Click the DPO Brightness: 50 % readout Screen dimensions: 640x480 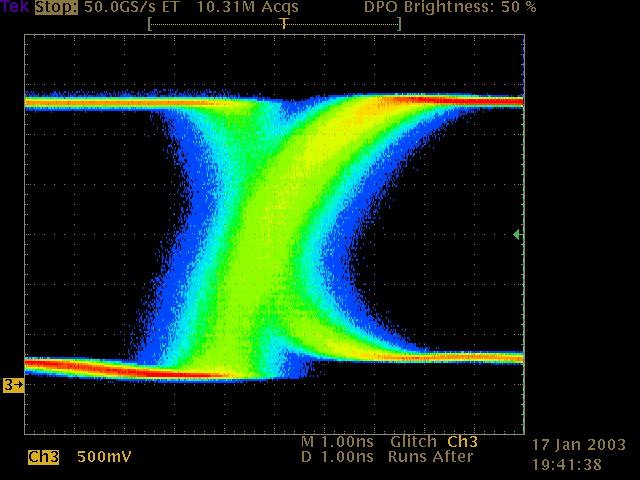click(x=450, y=7)
